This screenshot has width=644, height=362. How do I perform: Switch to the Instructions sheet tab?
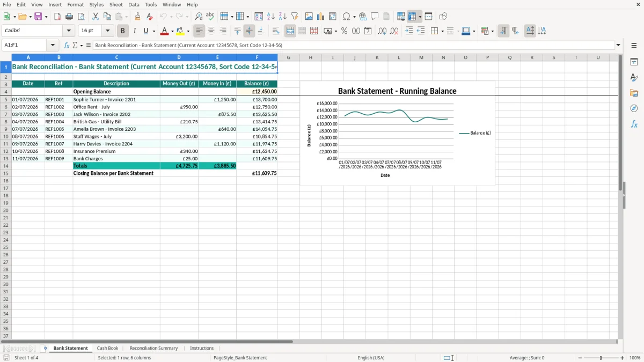tap(202, 348)
